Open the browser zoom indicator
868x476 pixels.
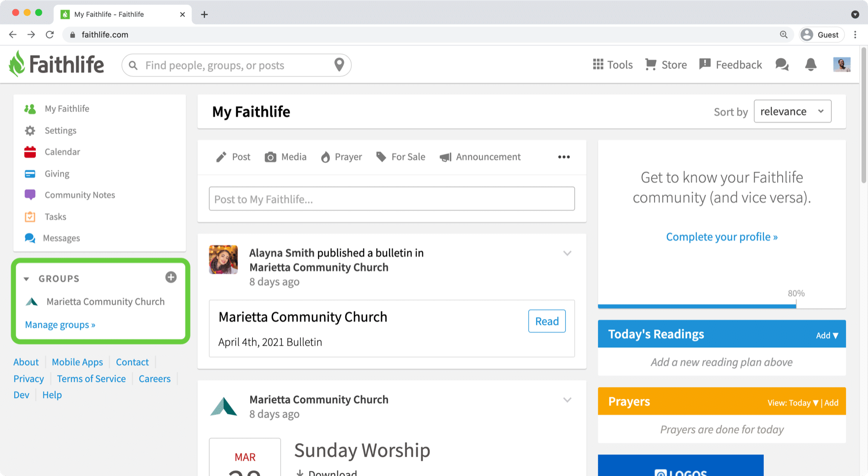(783, 35)
